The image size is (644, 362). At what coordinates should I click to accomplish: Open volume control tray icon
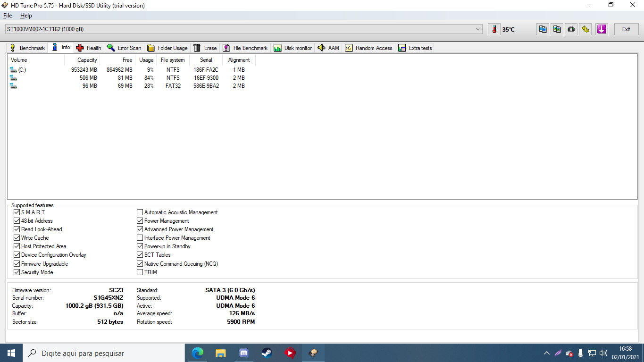click(x=603, y=353)
